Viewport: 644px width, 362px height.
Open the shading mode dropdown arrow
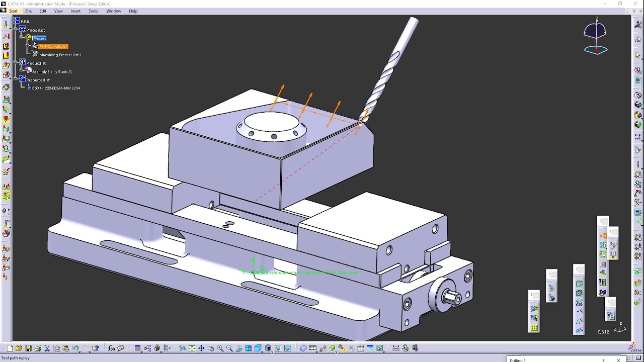(272, 351)
